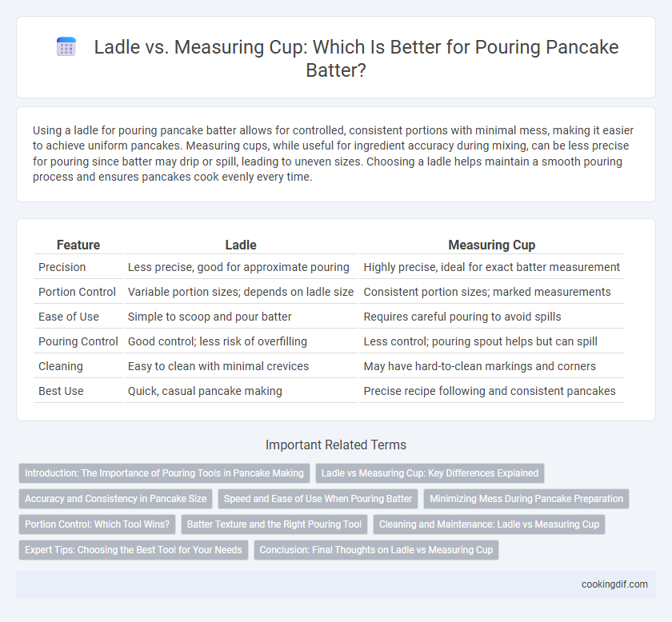
Task: Open 'Cleaning and Maintenance: Ladle vs Measuring Cup'
Action: (x=489, y=524)
